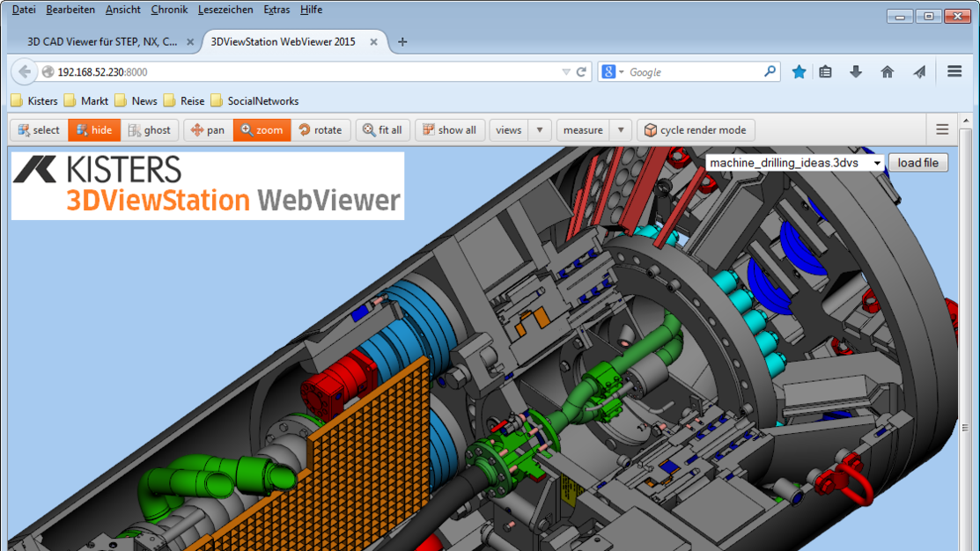Image resolution: width=980 pixels, height=551 pixels.
Task: Click the load file button
Action: [x=918, y=163]
